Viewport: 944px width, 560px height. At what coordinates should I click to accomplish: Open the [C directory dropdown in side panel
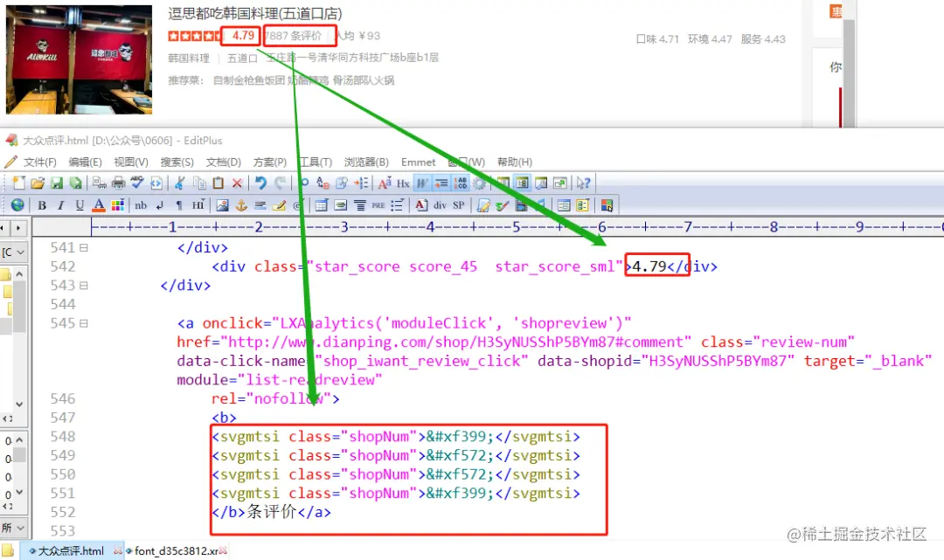pos(13,252)
